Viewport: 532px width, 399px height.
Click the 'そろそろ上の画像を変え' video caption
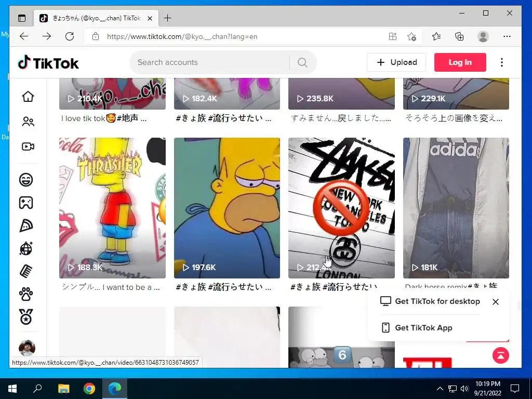(454, 118)
